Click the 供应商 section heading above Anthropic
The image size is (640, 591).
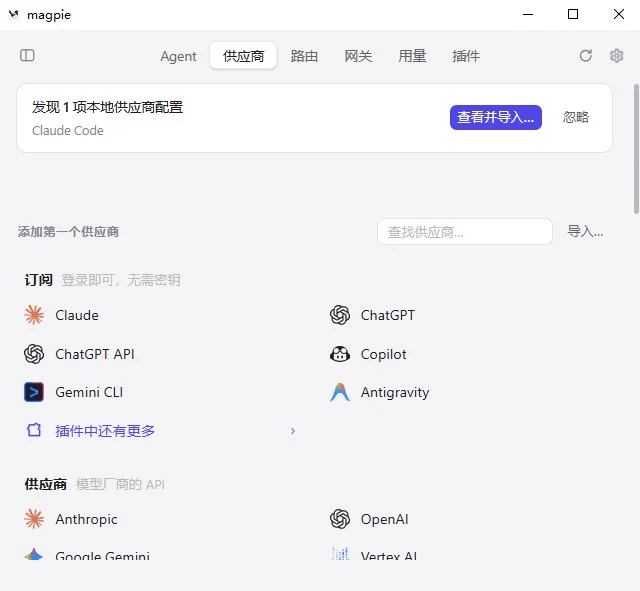45,484
